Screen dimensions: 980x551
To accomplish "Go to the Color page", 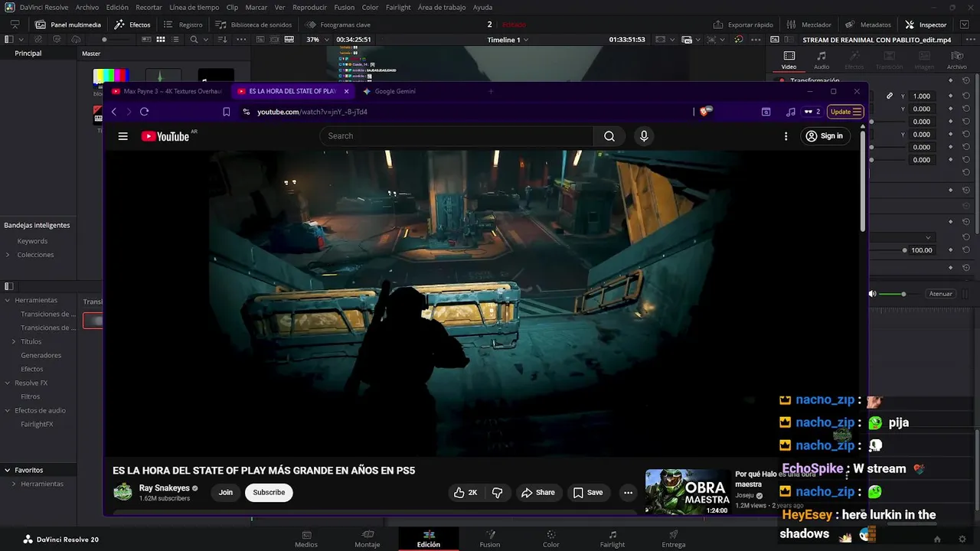I will click(551, 539).
